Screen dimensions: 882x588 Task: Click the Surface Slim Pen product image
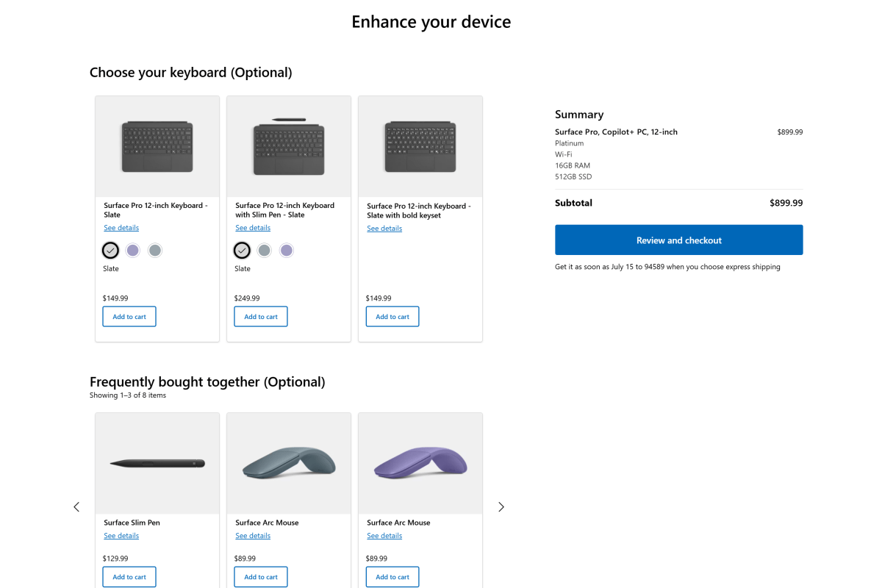(157, 463)
